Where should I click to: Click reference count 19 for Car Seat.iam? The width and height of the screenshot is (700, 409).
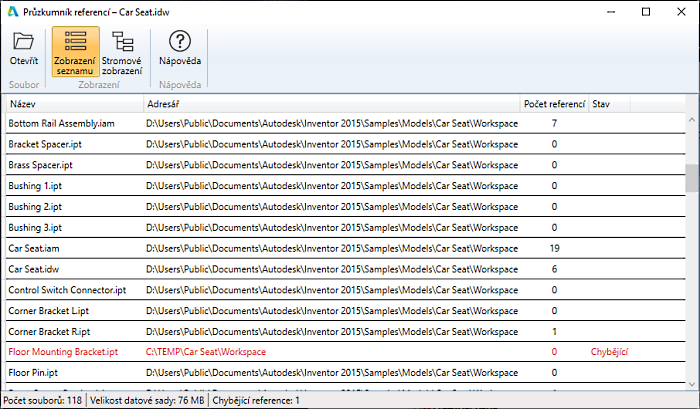pyautogui.click(x=554, y=248)
